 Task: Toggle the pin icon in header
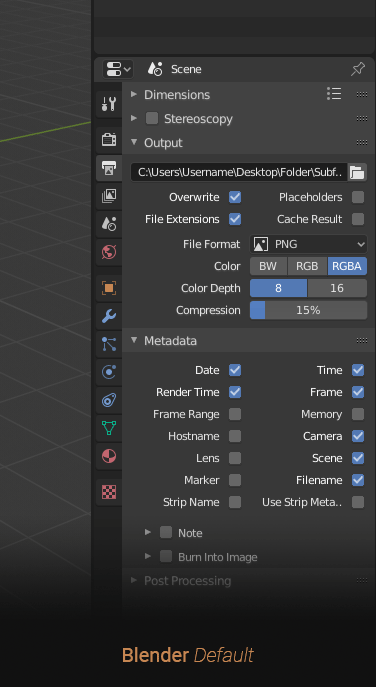(x=358, y=69)
